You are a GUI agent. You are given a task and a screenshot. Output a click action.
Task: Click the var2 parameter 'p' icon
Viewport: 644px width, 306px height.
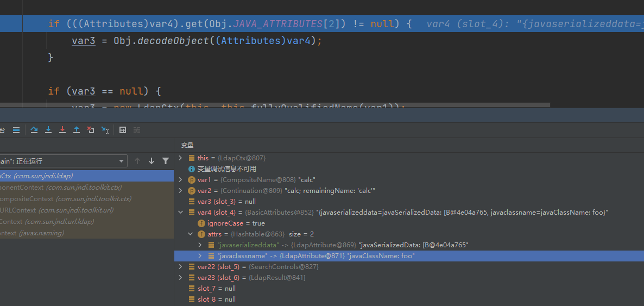click(x=191, y=191)
